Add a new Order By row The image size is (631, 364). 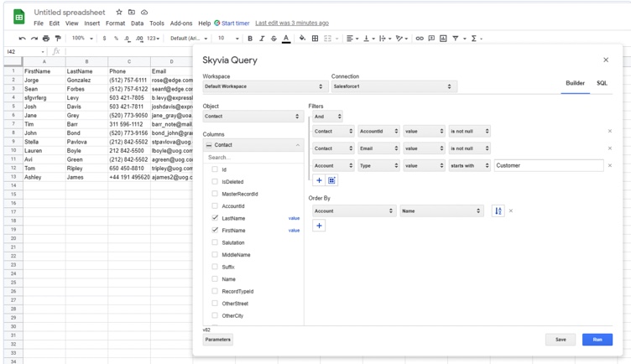point(319,226)
